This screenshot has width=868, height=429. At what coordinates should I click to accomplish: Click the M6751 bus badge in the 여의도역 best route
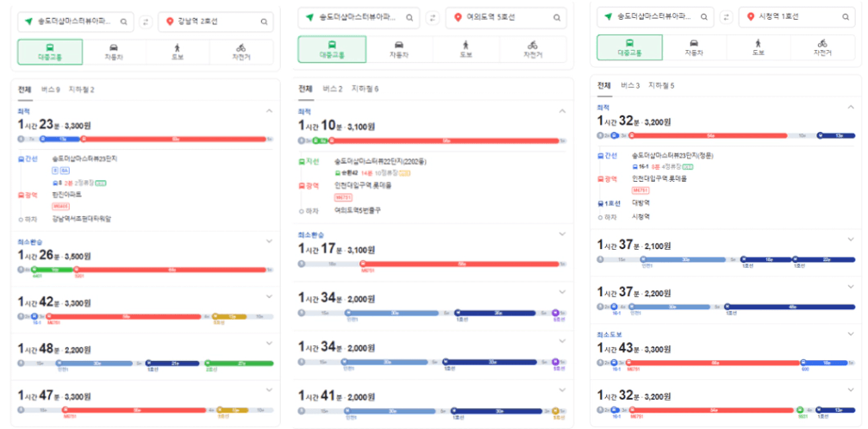pos(343,197)
